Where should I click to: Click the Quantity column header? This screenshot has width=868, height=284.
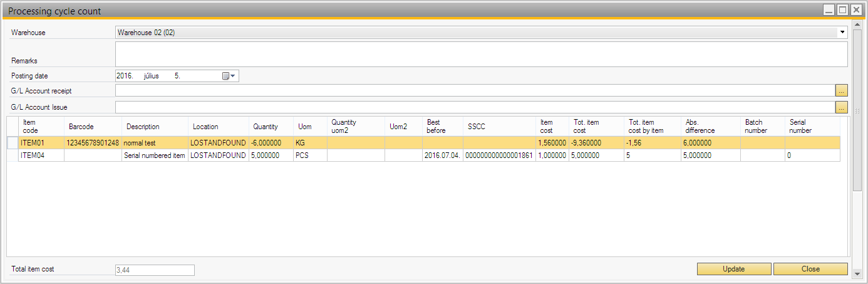(x=266, y=127)
